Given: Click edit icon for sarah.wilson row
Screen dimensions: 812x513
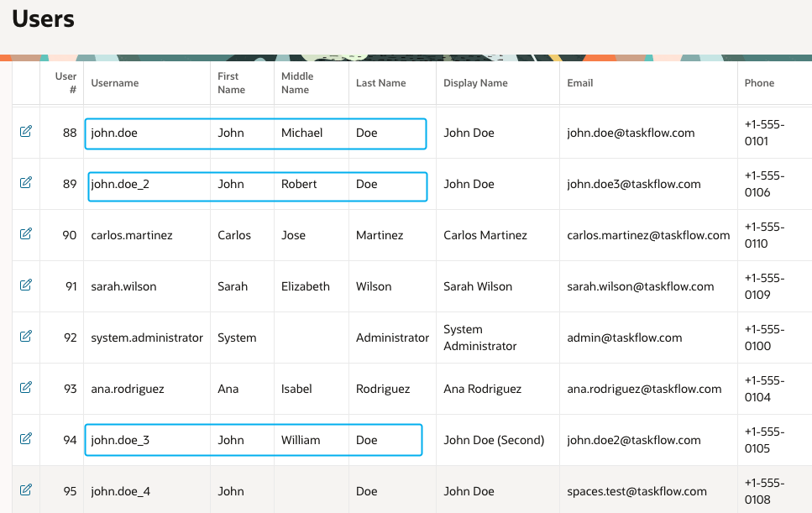Looking at the screenshot, I should point(25,285).
